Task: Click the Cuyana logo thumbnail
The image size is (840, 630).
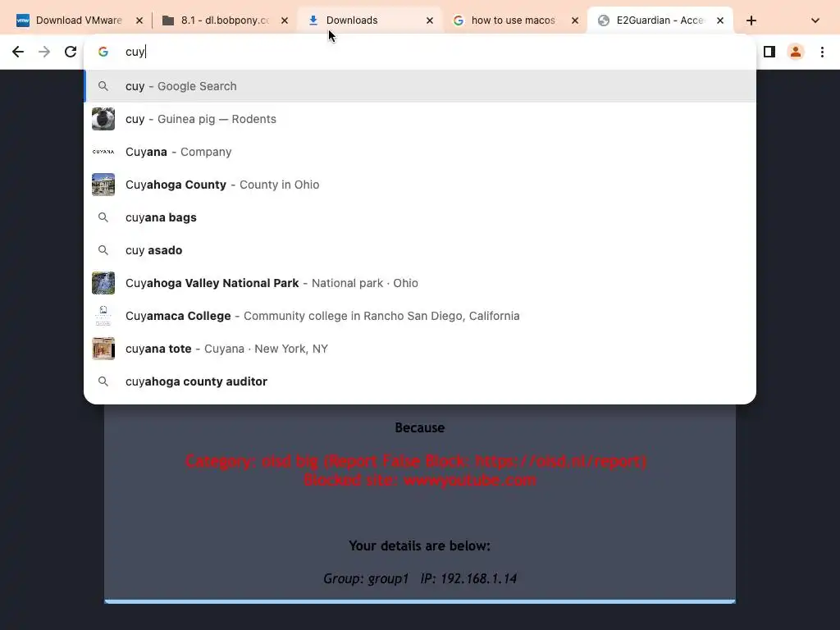Action: pyautogui.click(x=103, y=152)
